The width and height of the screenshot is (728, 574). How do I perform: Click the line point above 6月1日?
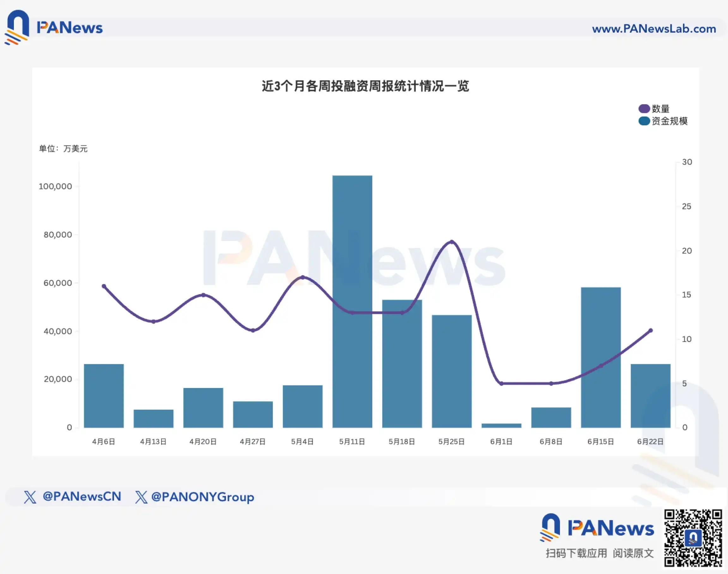tap(501, 383)
